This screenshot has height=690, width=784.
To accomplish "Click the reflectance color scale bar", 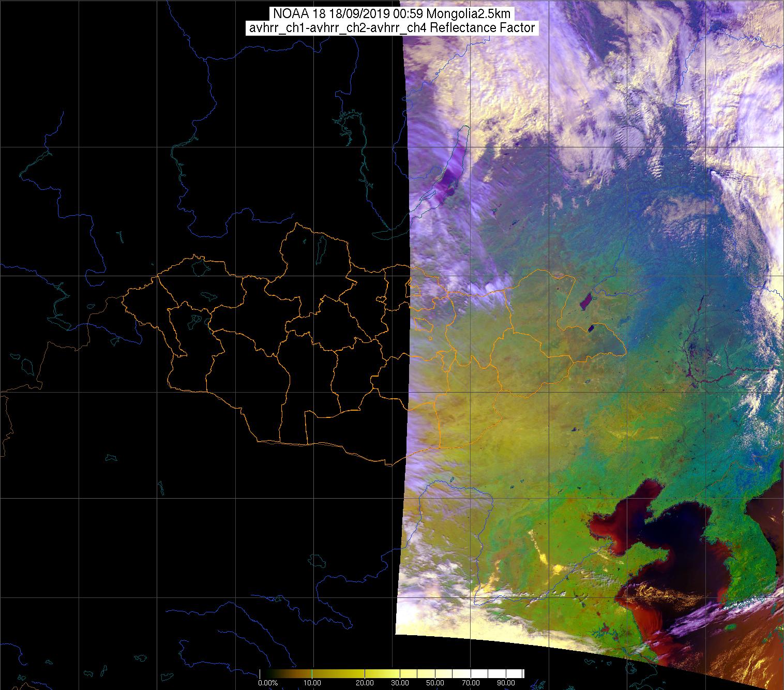I will coord(392,673).
